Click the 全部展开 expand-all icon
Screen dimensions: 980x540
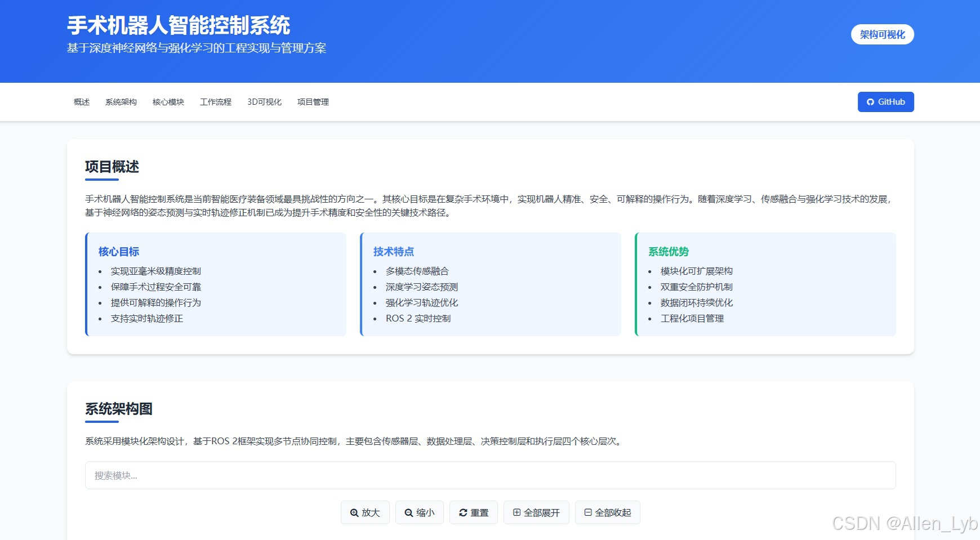coord(516,512)
